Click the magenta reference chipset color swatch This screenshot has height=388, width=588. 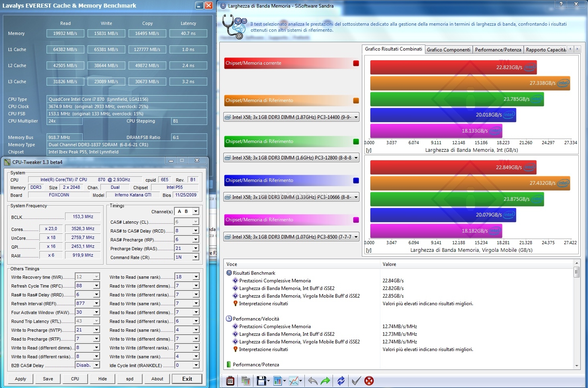[356, 220]
